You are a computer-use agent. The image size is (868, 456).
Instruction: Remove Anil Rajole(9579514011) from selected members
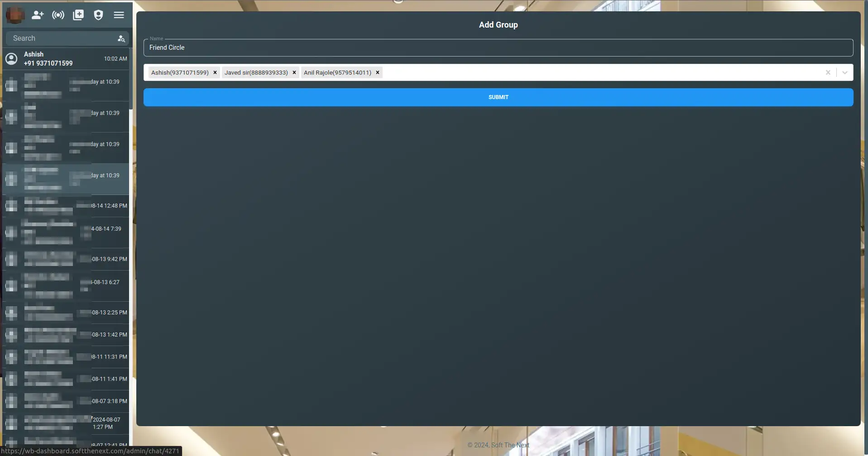click(x=378, y=72)
